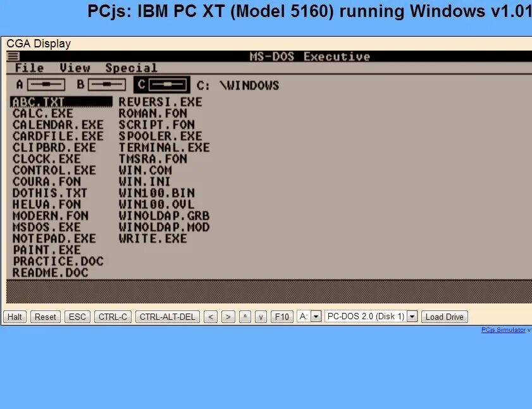Select MSDOS.EXE in the file list

[x=47, y=227]
